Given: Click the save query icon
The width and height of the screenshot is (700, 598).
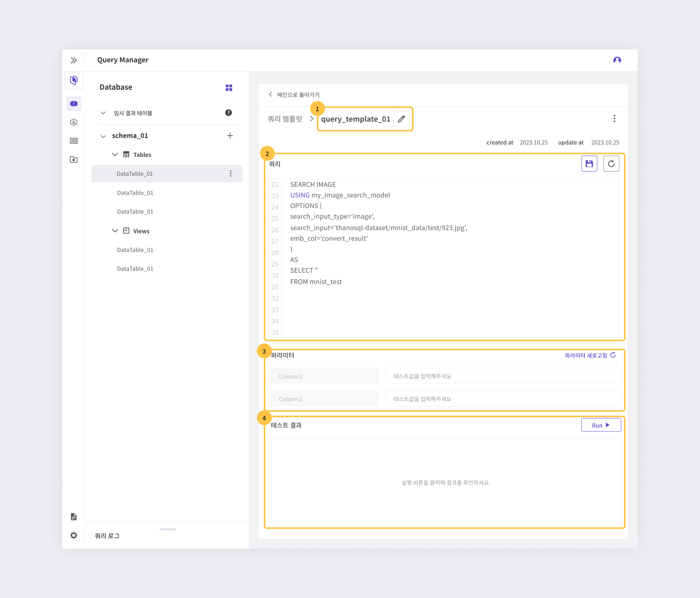Looking at the screenshot, I should point(589,164).
